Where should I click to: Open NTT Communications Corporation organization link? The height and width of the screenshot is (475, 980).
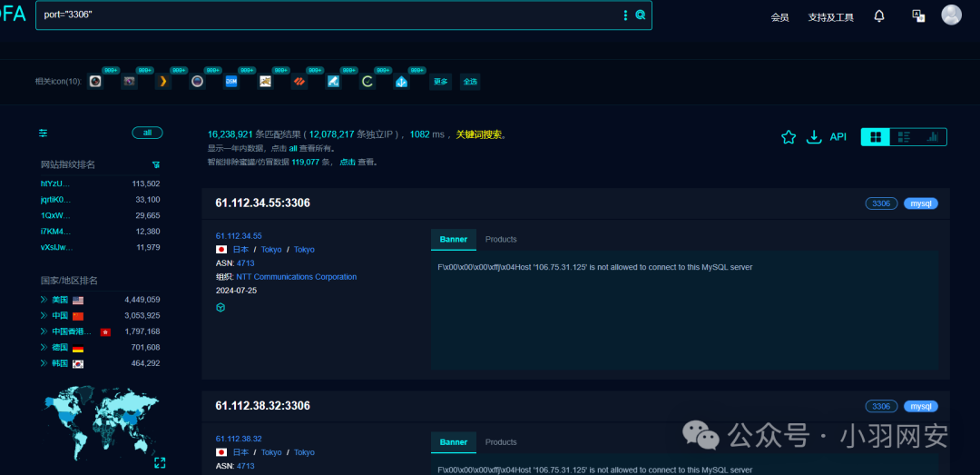(297, 277)
